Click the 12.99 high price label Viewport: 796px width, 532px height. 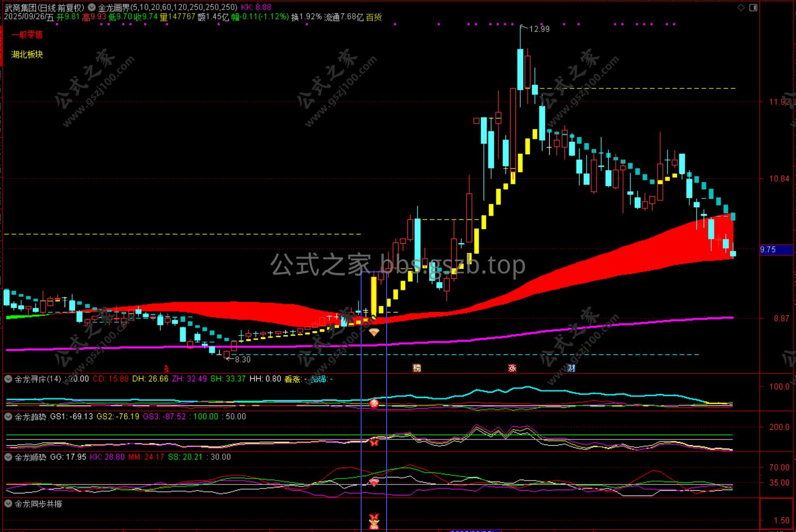coord(539,29)
